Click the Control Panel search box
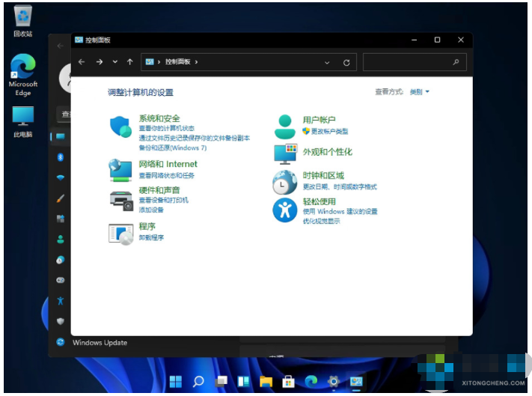Image resolution: width=532 pixels, height=396 pixels. pyautogui.click(x=413, y=63)
